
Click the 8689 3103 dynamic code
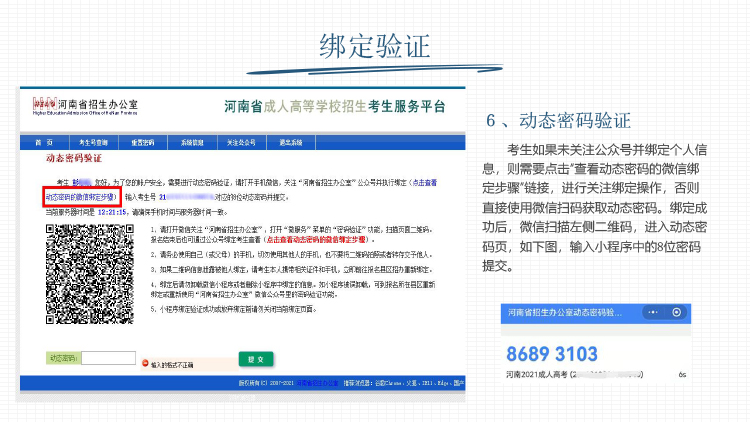coord(552,354)
